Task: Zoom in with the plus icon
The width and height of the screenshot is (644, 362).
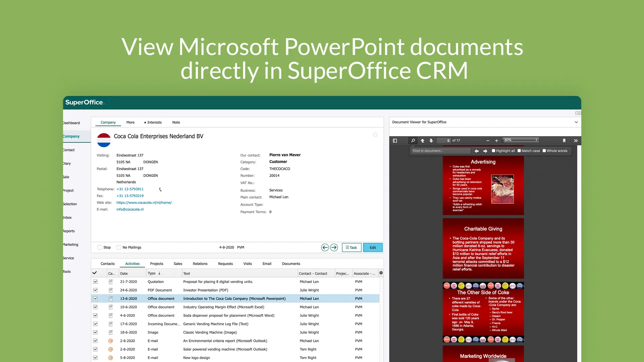Action: click(497, 141)
